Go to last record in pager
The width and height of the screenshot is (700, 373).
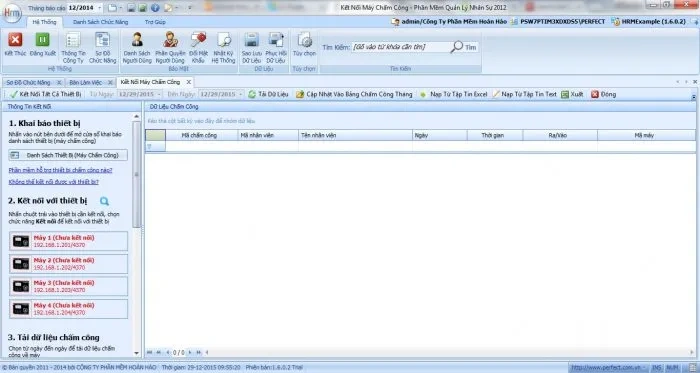pyautogui.click(x=199, y=352)
